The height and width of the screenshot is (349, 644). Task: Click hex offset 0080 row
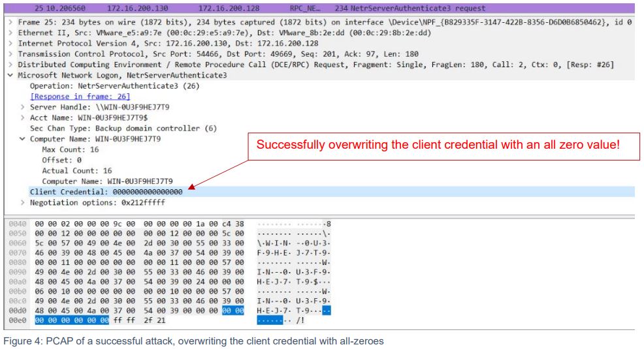[x=18, y=262]
